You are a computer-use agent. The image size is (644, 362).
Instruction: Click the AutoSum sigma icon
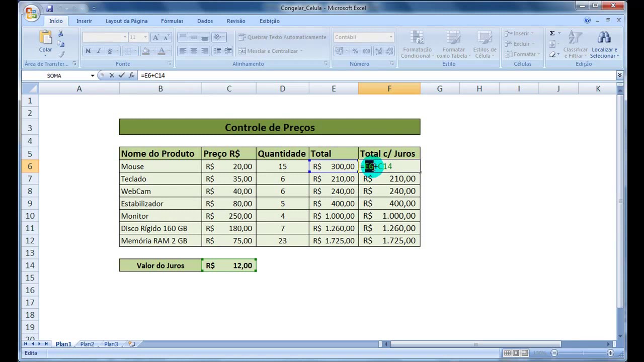point(552,33)
